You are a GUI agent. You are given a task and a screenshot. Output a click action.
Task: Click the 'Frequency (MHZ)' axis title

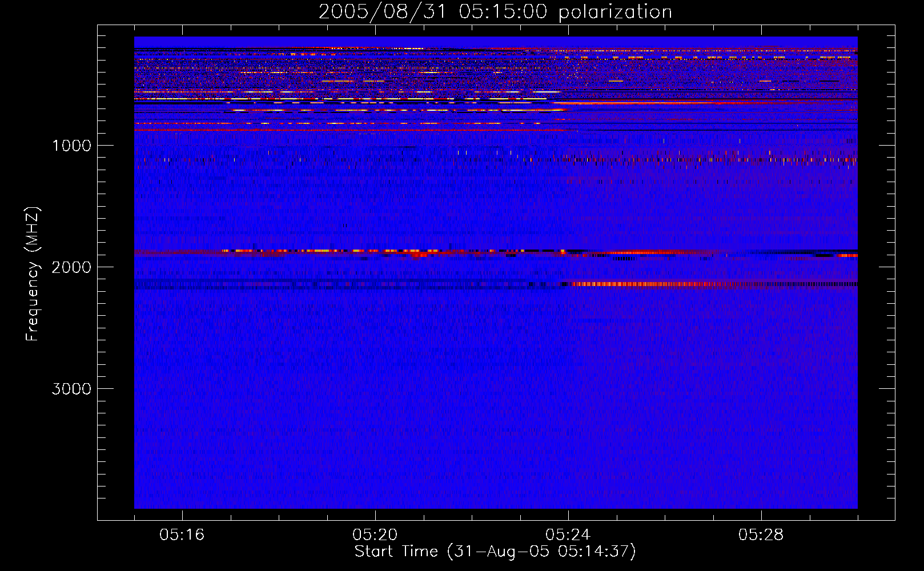(33, 274)
